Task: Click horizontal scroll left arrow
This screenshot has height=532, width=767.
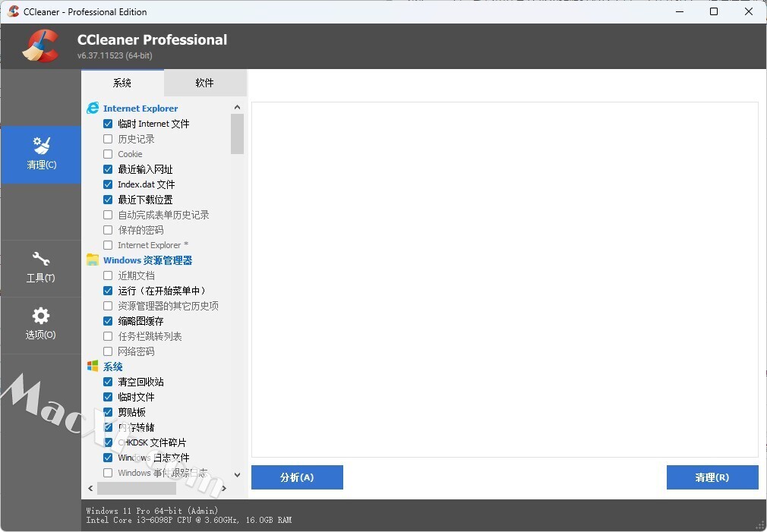Action: point(90,488)
